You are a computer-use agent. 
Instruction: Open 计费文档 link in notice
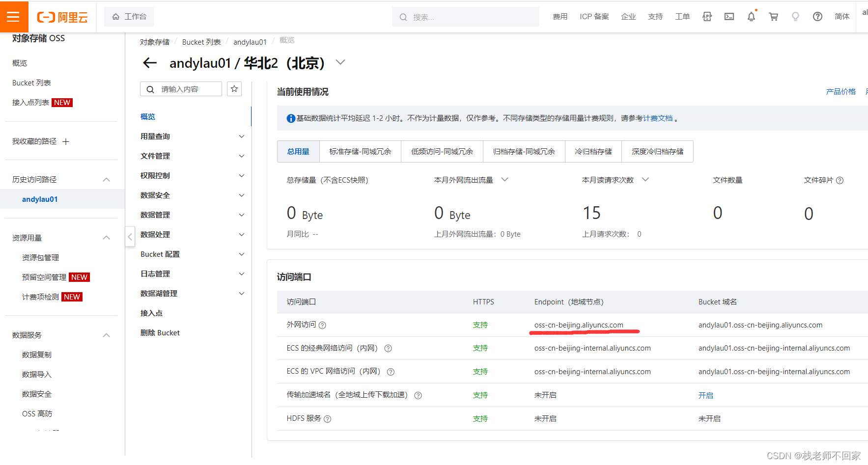(x=658, y=118)
